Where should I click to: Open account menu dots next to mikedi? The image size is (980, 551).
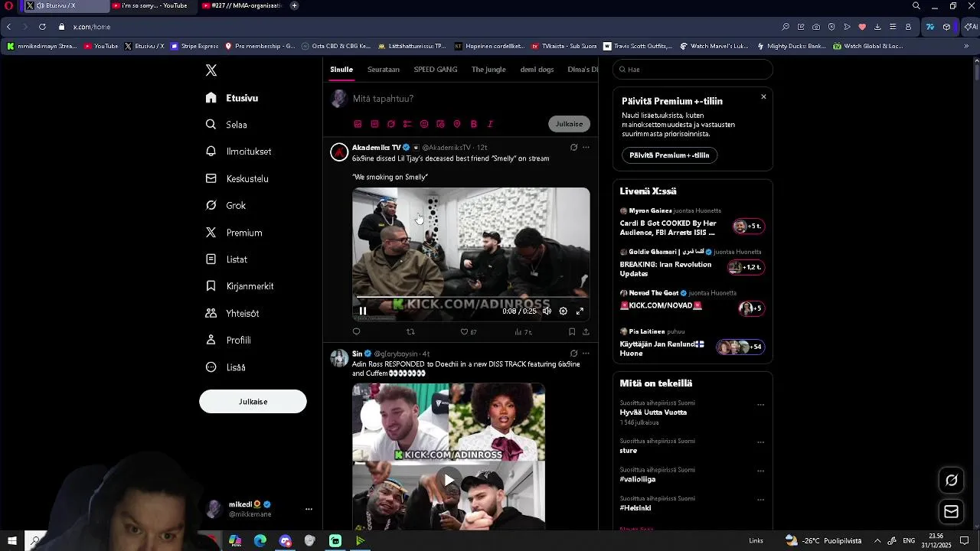coord(309,509)
